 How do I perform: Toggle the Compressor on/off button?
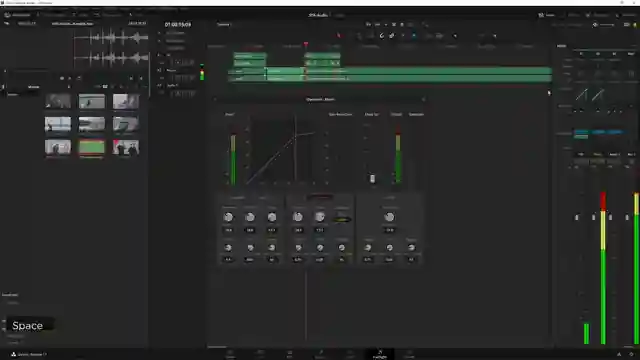click(320, 197)
